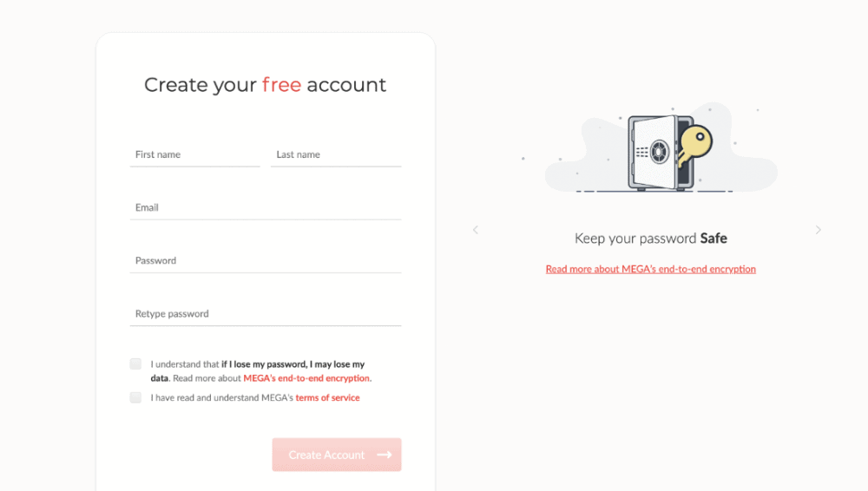
Task: Open the underlined Read more encryption link
Action: click(x=650, y=269)
